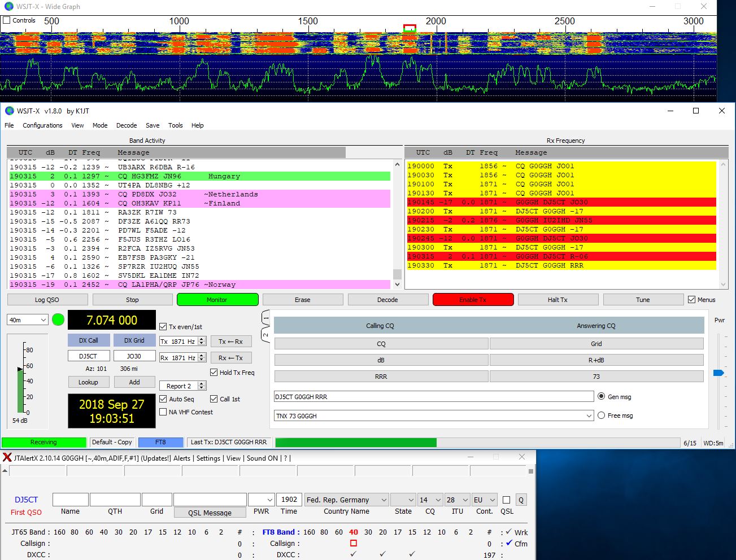Screen dimensions: 736x560
Task: Click the WSJT-X globe icon in title bar
Action: [9, 111]
